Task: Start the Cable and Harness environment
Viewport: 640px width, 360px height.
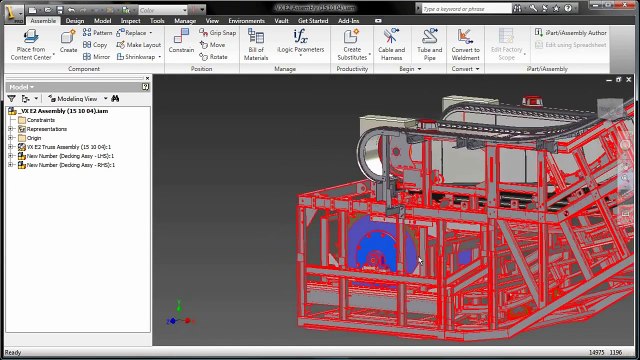Action: pos(391,44)
